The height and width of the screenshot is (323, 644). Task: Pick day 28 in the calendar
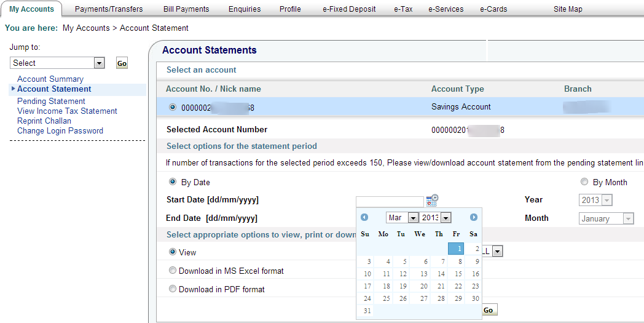(438, 298)
